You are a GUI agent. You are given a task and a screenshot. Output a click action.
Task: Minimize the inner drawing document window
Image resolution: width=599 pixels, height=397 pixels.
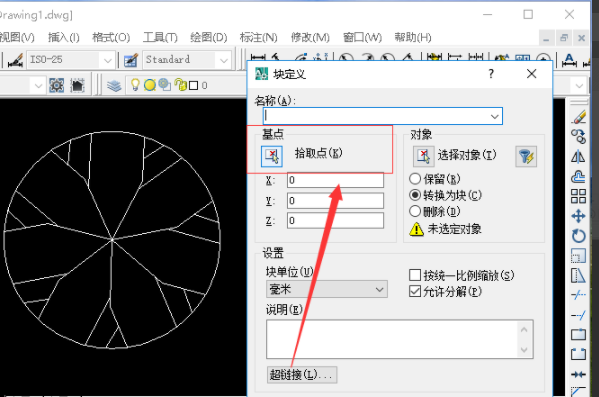tap(546, 38)
